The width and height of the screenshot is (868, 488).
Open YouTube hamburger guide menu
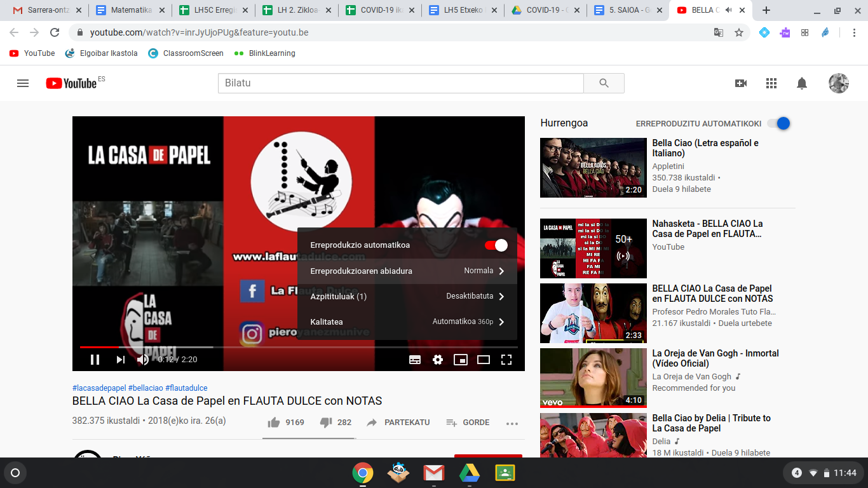pyautogui.click(x=23, y=83)
